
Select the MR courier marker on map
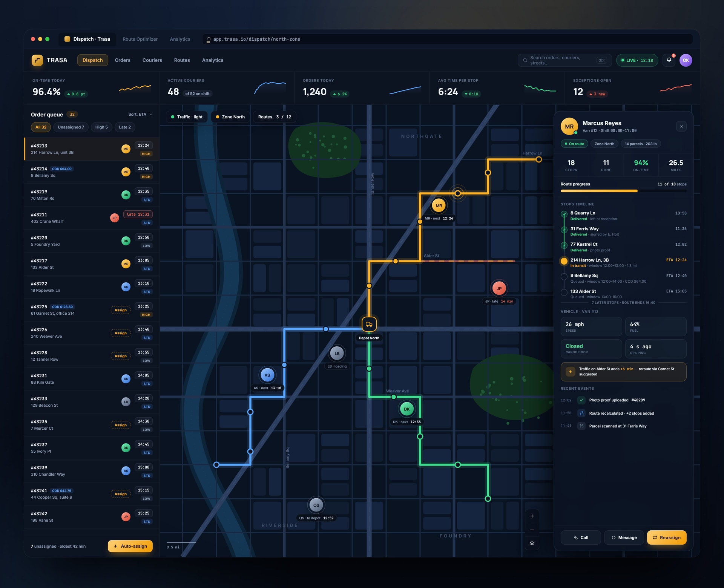tap(439, 206)
